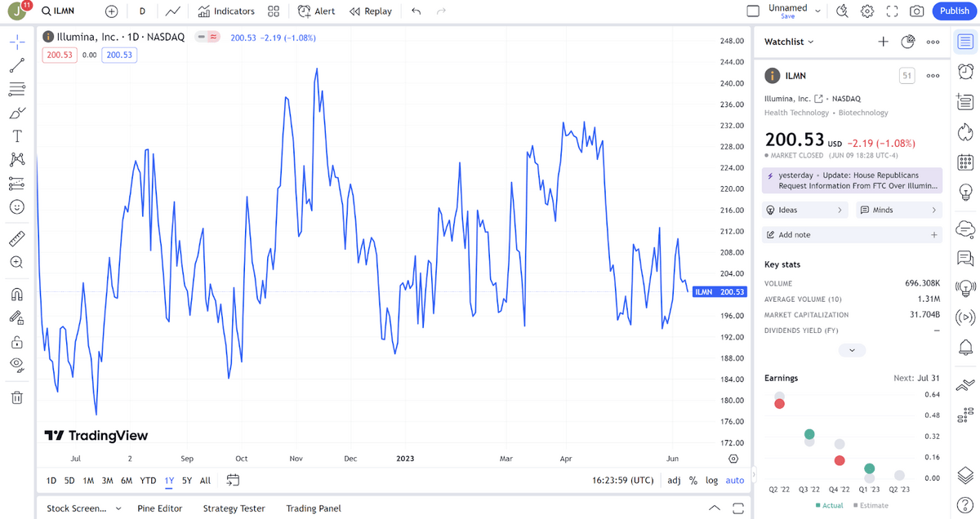Viewport: 980px width, 519px height.
Task: Select the 5Y time range
Action: [x=187, y=481]
